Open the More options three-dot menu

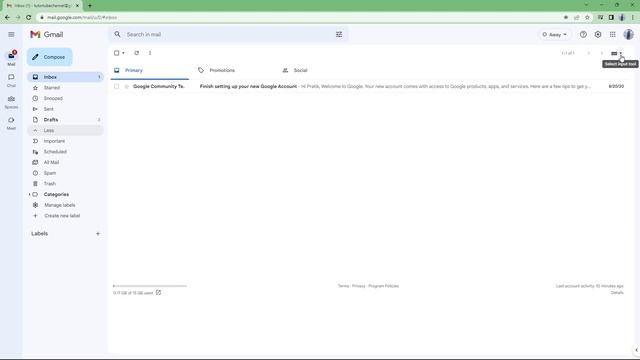tap(150, 53)
